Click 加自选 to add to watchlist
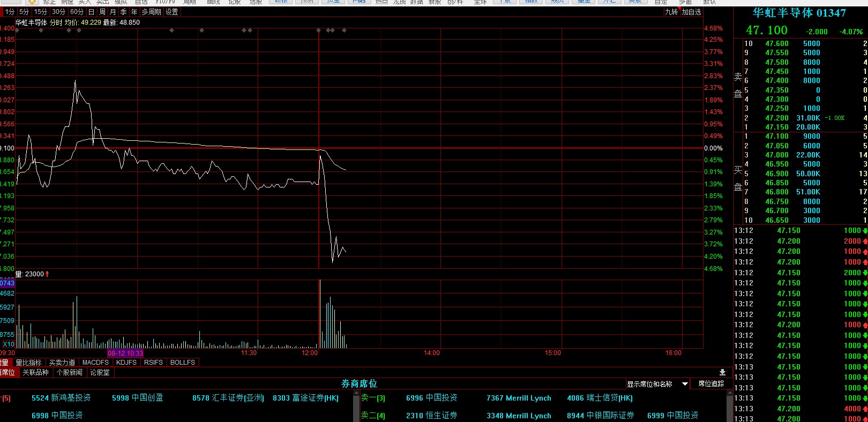This screenshot has height=422, width=868. (691, 12)
